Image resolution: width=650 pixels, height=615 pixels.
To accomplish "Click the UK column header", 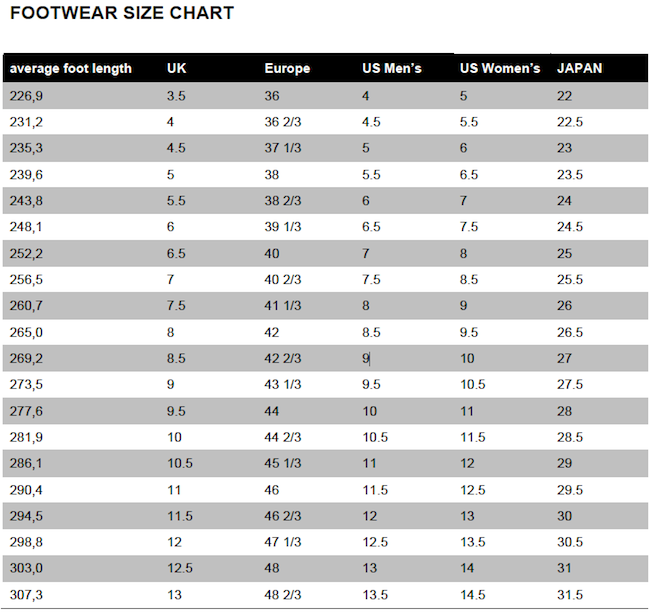I will [x=177, y=68].
